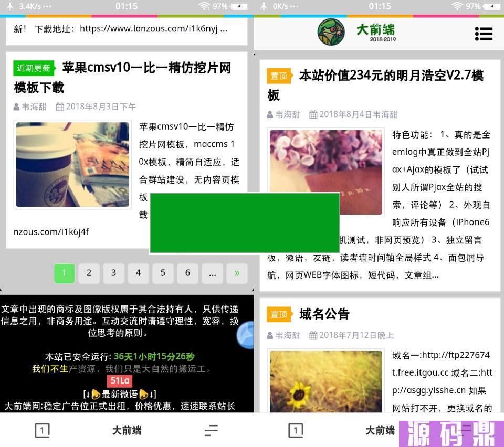Click author 韦海甜 on the 域名公告 post
504x447 pixels.
pos(287,335)
